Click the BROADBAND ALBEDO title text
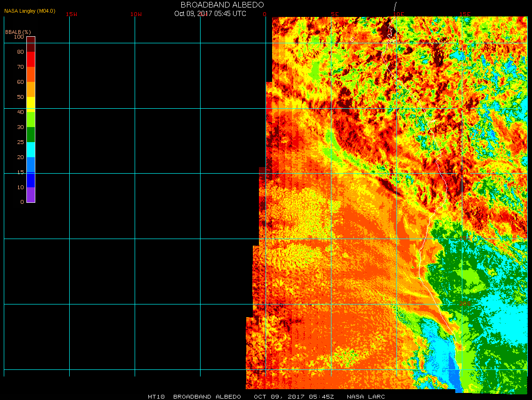 (x=216, y=5)
